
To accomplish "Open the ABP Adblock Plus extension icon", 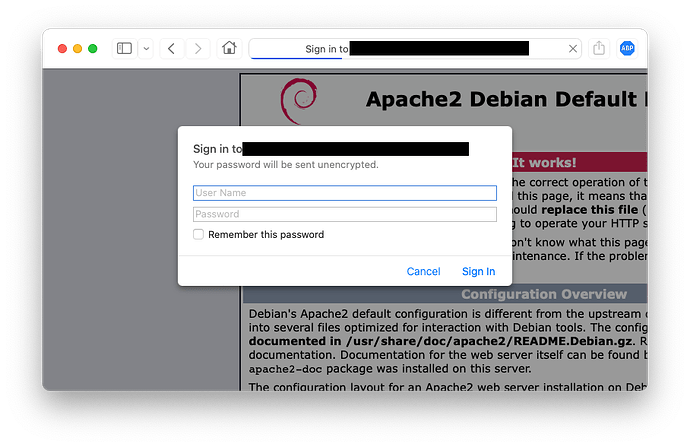I will pyautogui.click(x=627, y=48).
